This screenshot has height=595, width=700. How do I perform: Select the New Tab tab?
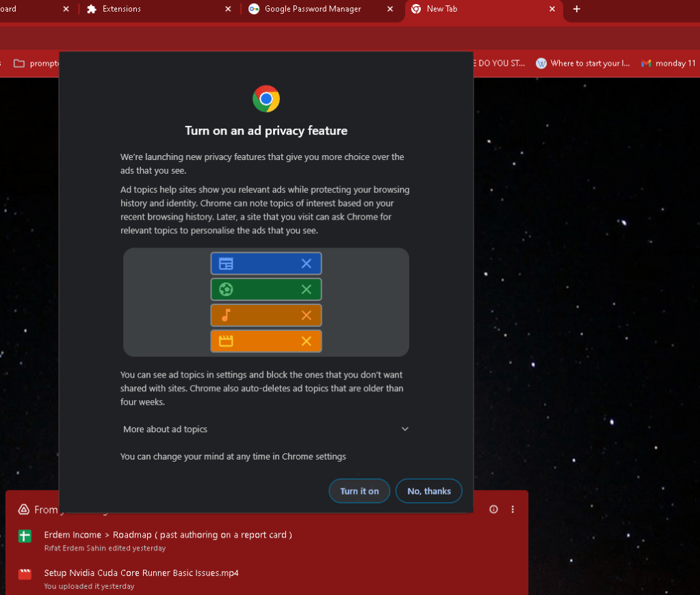484,9
